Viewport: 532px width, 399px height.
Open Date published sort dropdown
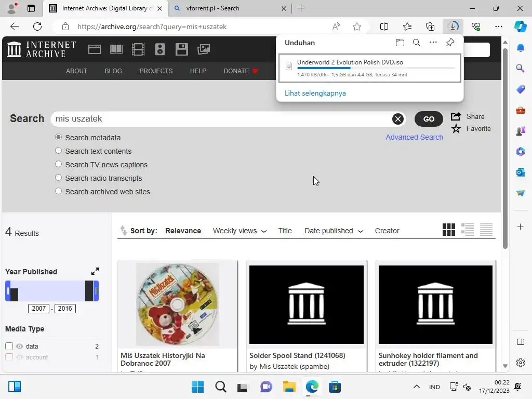tap(334, 231)
